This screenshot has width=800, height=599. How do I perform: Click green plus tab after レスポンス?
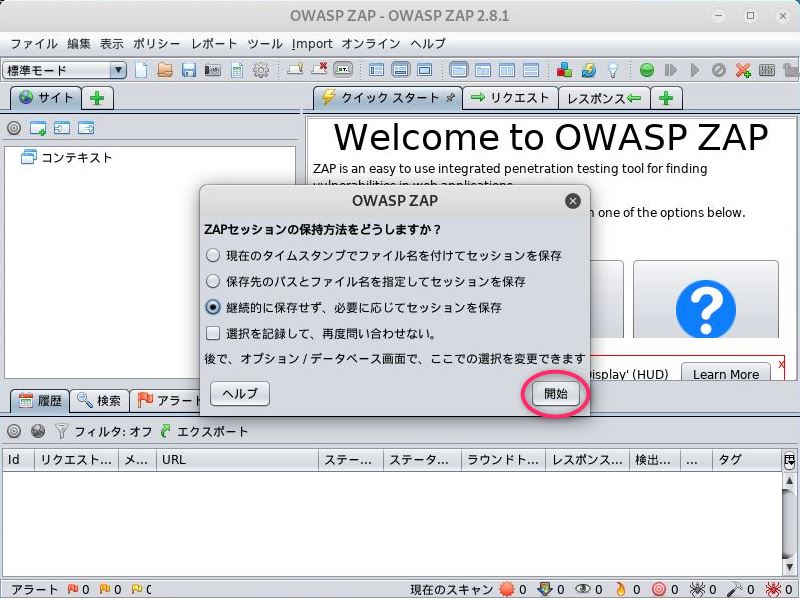[x=666, y=98]
